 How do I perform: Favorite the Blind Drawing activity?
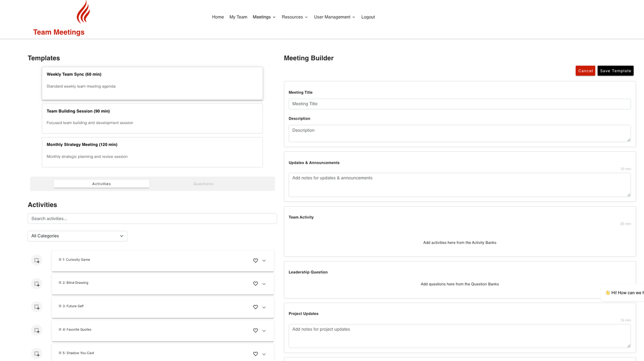click(255, 284)
